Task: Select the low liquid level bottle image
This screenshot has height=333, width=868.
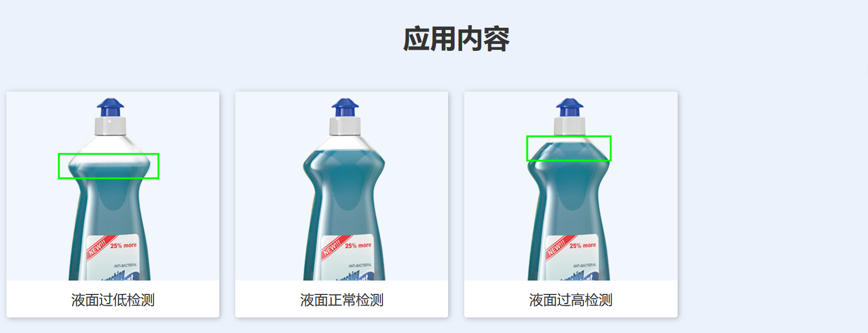Action: pos(113,186)
